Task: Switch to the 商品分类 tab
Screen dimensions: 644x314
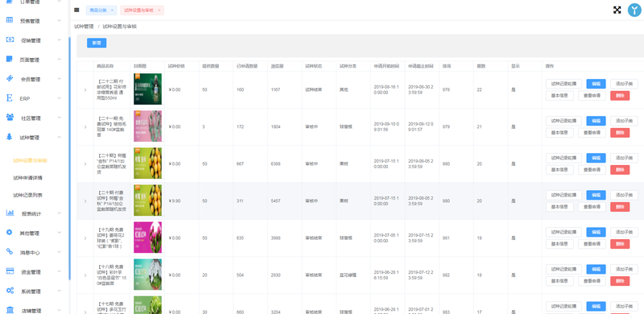Action: [97, 10]
